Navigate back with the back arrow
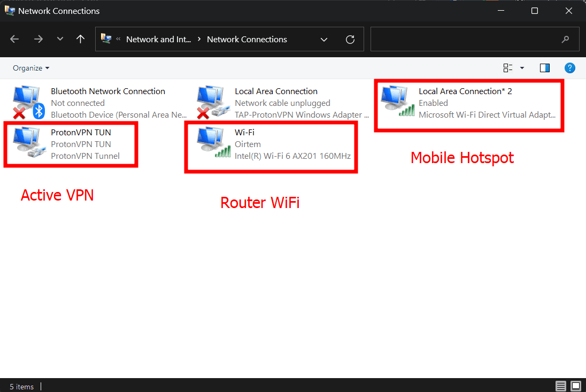The height and width of the screenshot is (392, 586). (x=14, y=39)
